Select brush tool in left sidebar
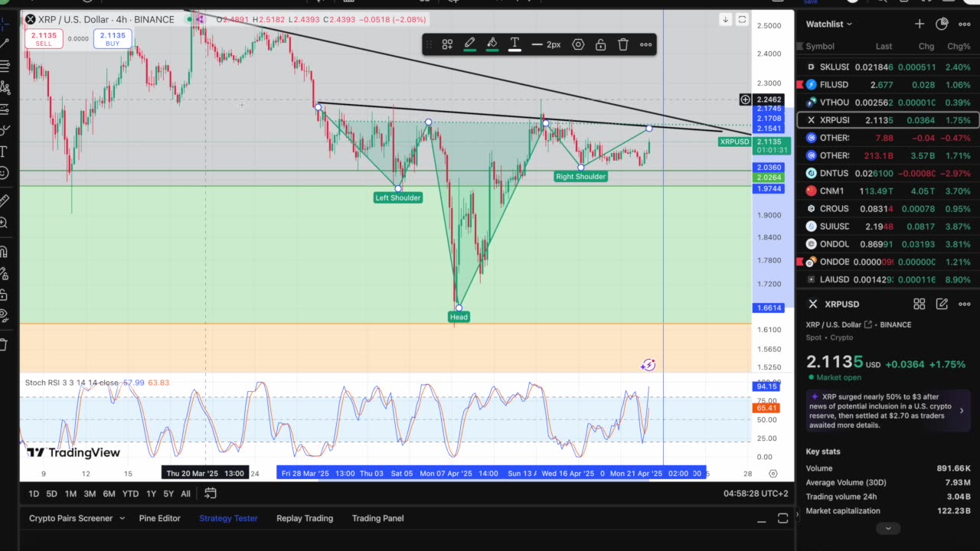The image size is (980, 551). (5, 130)
